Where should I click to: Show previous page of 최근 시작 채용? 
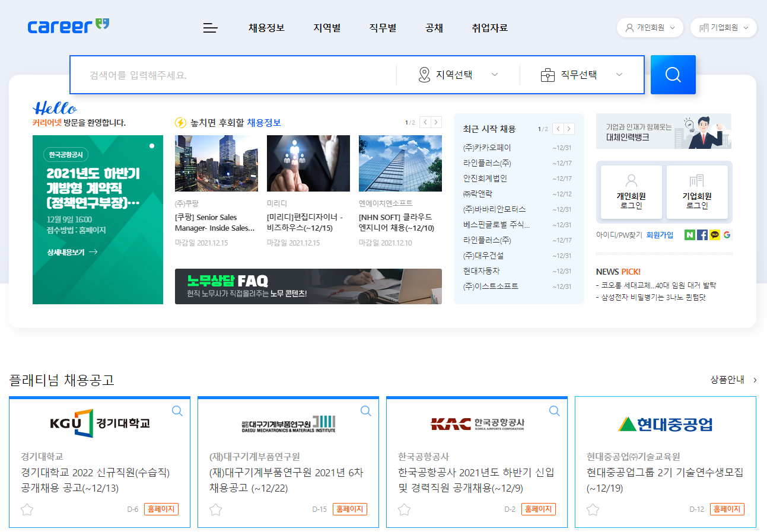click(x=558, y=129)
